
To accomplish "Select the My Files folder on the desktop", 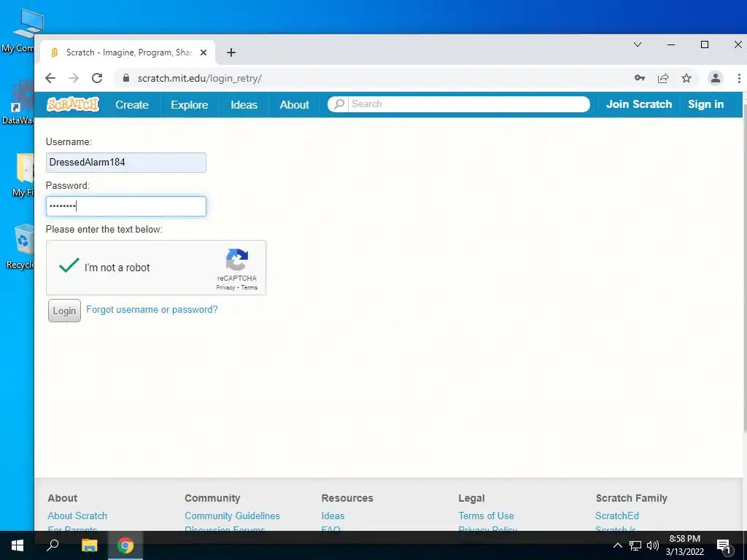I will click(x=22, y=175).
